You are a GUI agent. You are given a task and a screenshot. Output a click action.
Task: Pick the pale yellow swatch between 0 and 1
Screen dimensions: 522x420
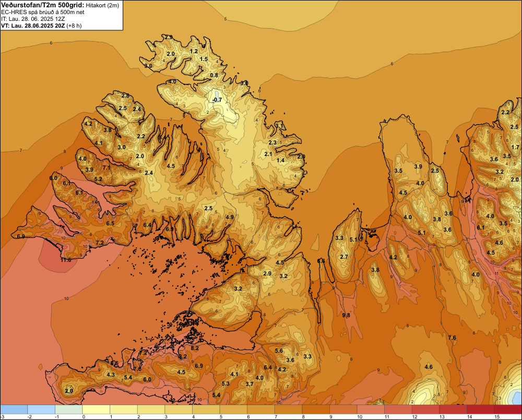click(x=96, y=410)
